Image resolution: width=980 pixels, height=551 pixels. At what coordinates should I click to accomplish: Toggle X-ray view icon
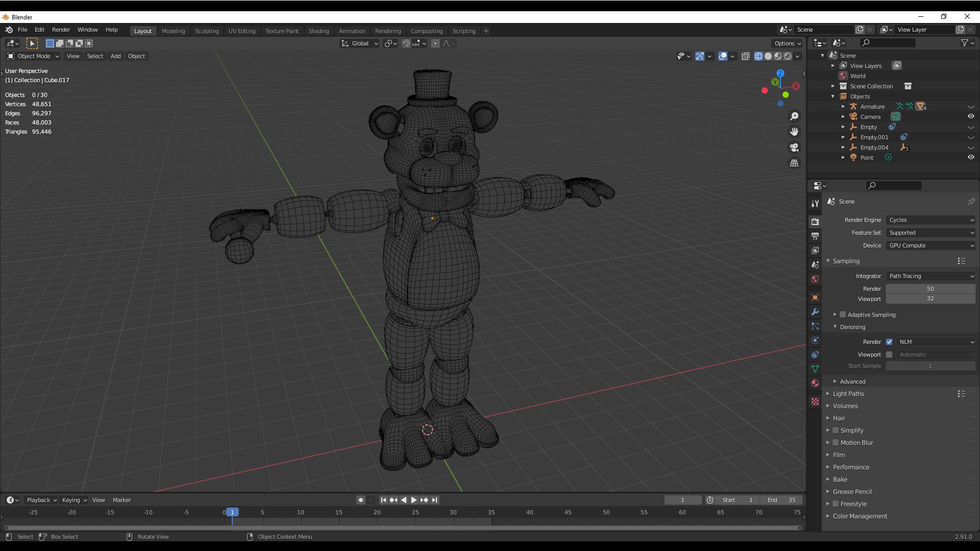tap(745, 56)
